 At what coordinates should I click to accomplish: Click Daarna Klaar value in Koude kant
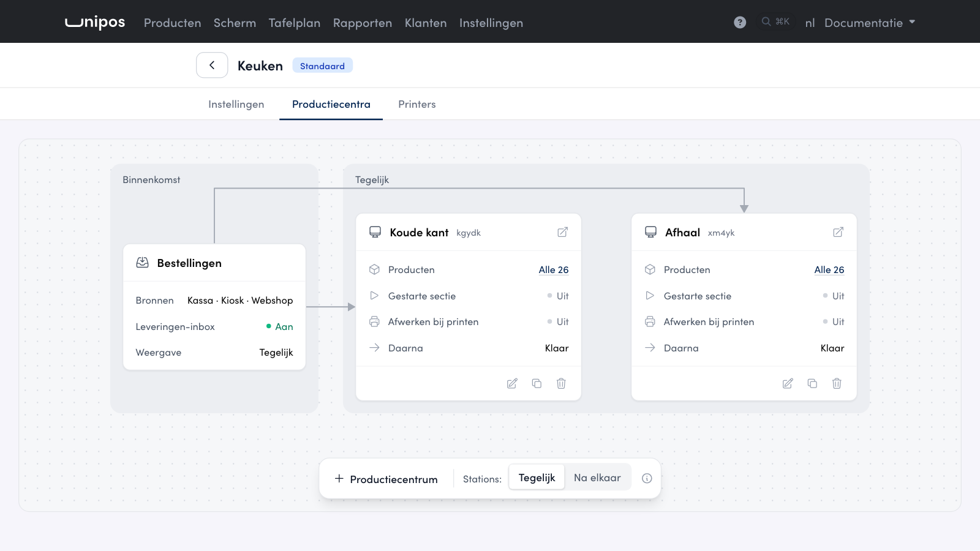pos(557,348)
